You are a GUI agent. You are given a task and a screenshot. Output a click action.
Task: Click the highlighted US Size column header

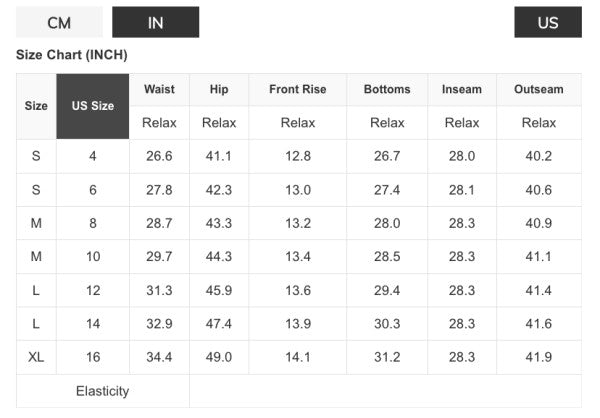point(93,106)
